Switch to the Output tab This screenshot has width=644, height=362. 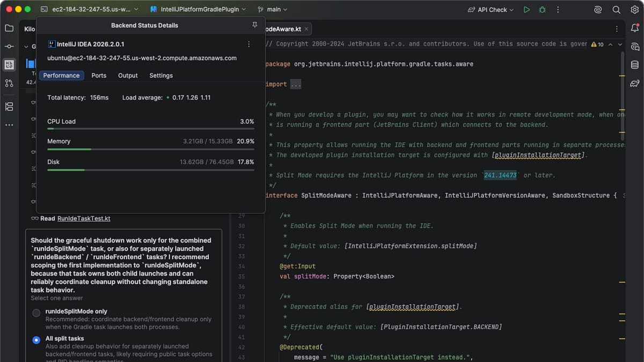coord(128,76)
